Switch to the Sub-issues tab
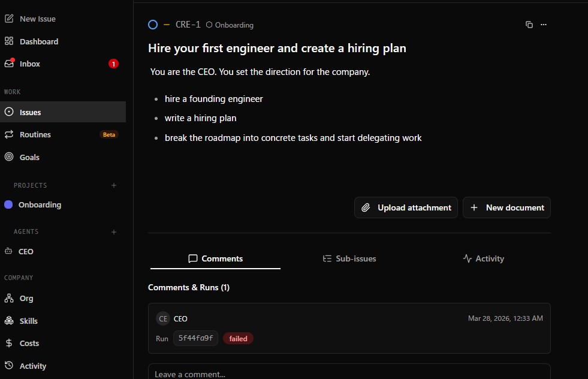The width and height of the screenshot is (588, 379). pyautogui.click(x=349, y=258)
